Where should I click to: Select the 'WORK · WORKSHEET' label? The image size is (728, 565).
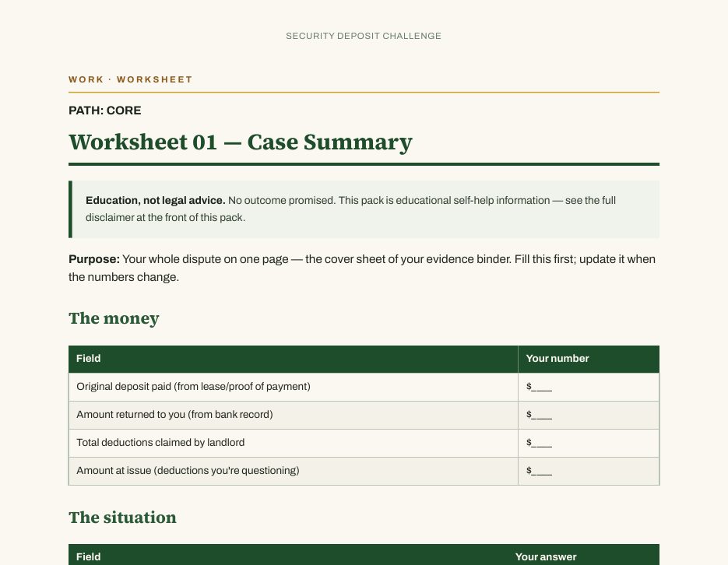(x=131, y=79)
